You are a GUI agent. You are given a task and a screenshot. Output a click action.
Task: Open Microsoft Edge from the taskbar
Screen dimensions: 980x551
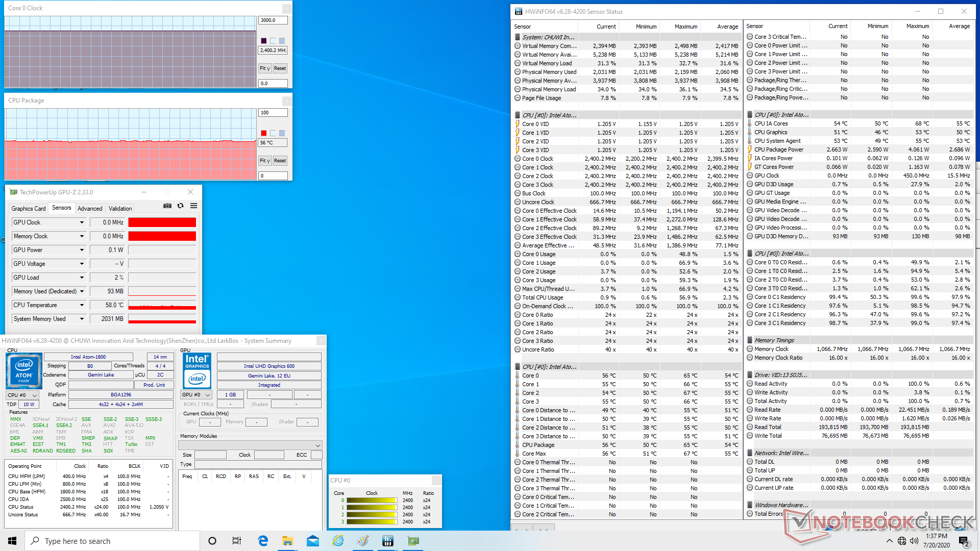tap(263, 541)
